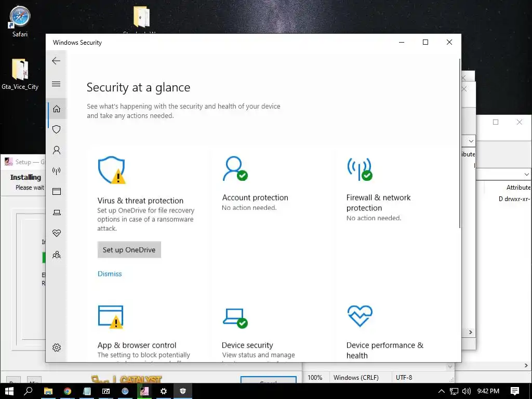Click the Virus & threat protection shield tile icon
The image size is (532, 399).
pyautogui.click(x=112, y=170)
